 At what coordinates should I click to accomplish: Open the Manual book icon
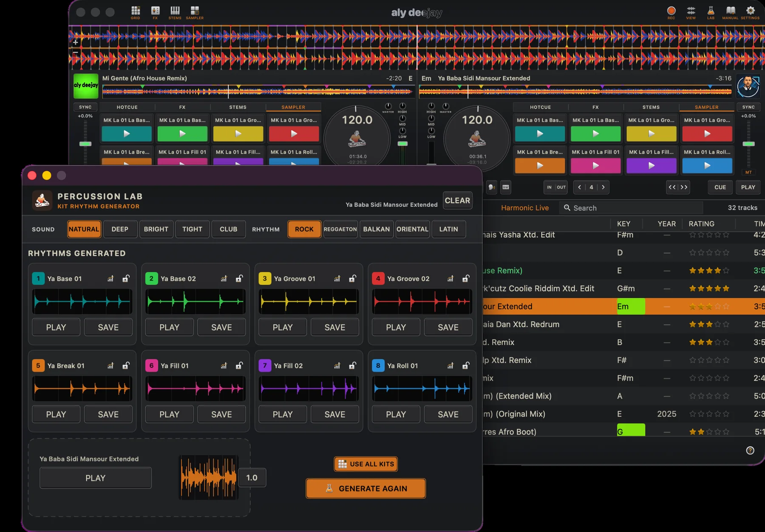click(x=730, y=12)
